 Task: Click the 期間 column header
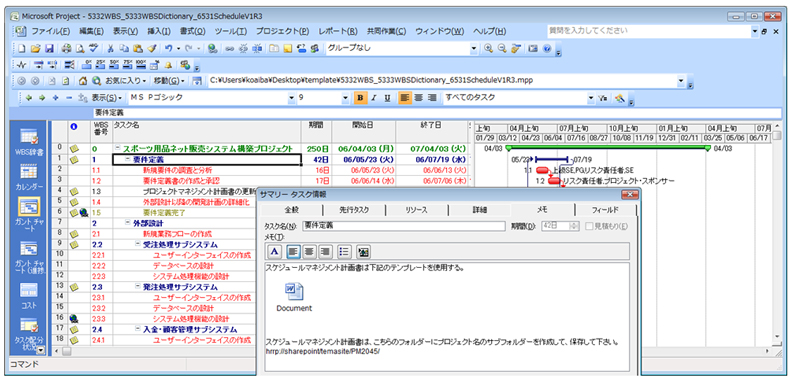[x=316, y=131]
